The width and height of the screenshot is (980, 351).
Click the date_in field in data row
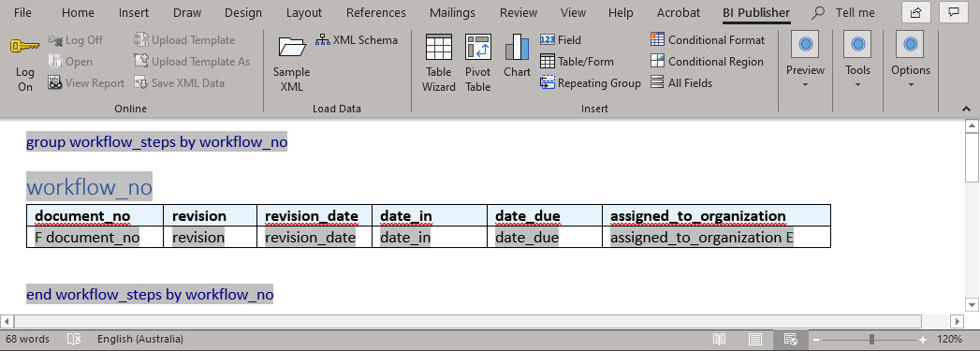pos(405,238)
